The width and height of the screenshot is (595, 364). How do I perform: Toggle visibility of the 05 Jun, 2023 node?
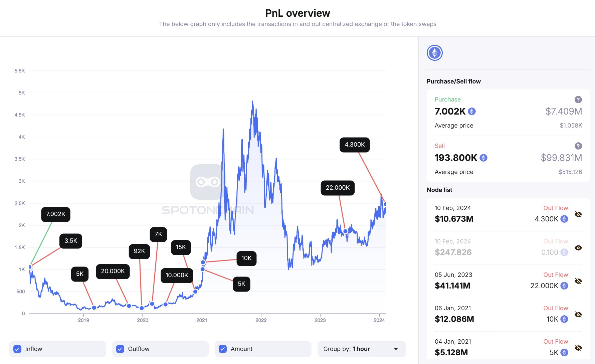click(578, 281)
